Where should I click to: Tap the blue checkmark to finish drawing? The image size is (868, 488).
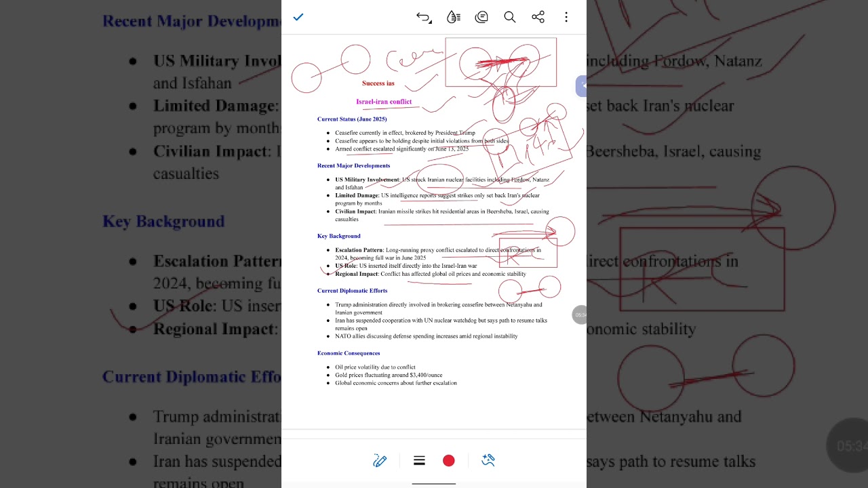(x=298, y=17)
